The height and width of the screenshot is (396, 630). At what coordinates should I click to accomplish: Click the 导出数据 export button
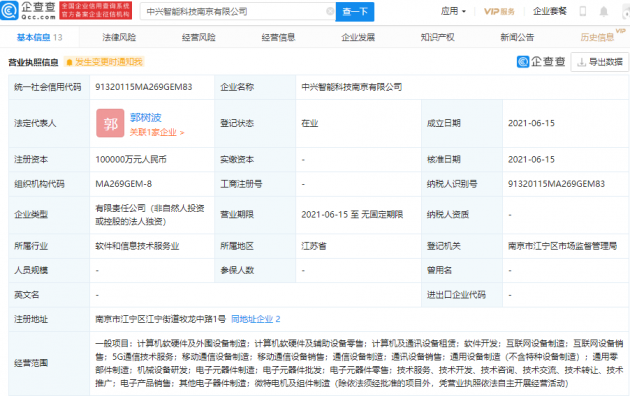tap(599, 62)
